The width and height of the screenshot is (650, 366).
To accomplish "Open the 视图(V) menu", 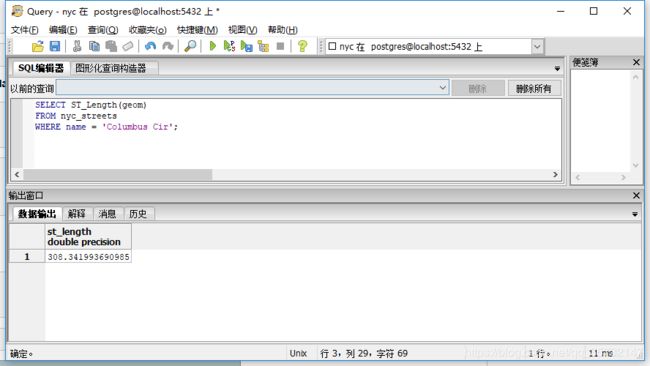I will tap(243, 30).
